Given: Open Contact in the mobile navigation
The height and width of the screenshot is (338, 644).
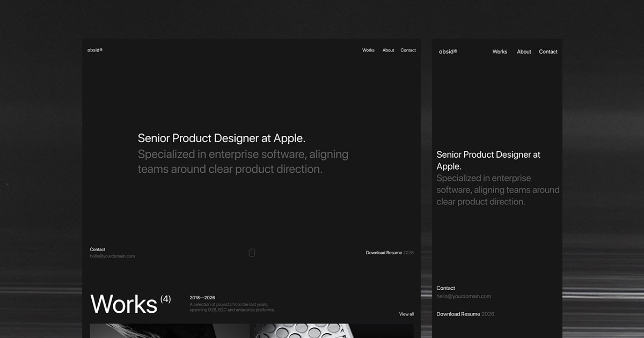Looking at the screenshot, I should [x=548, y=52].
